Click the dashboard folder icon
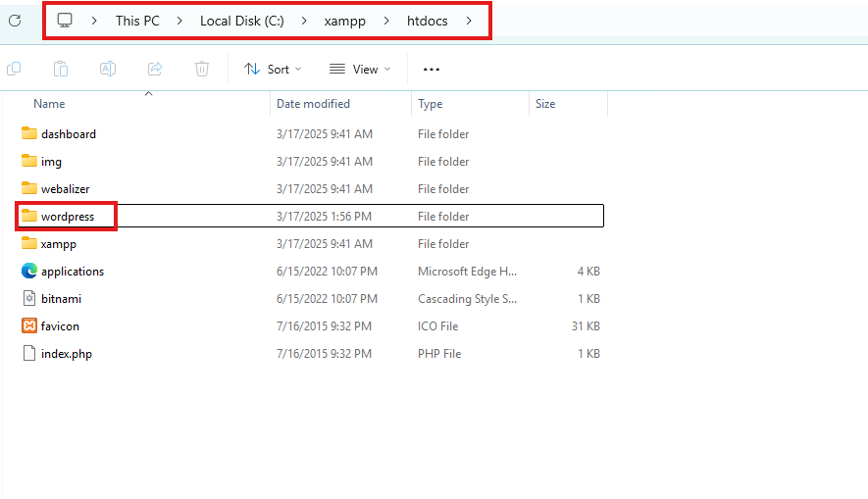The width and height of the screenshot is (868, 499). [x=29, y=133]
